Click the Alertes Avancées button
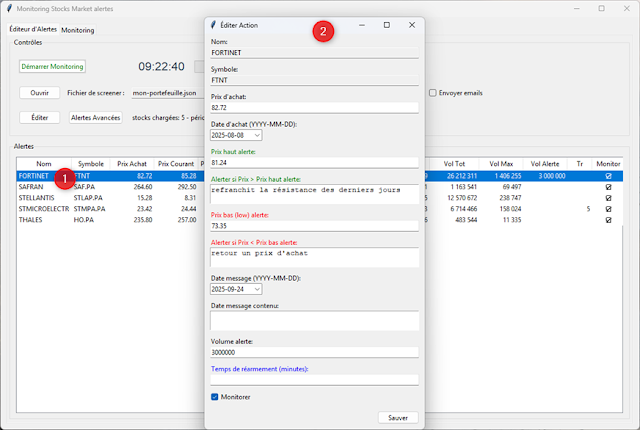Screen dimensions: 640x430 pyautogui.click(x=95, y=117)
